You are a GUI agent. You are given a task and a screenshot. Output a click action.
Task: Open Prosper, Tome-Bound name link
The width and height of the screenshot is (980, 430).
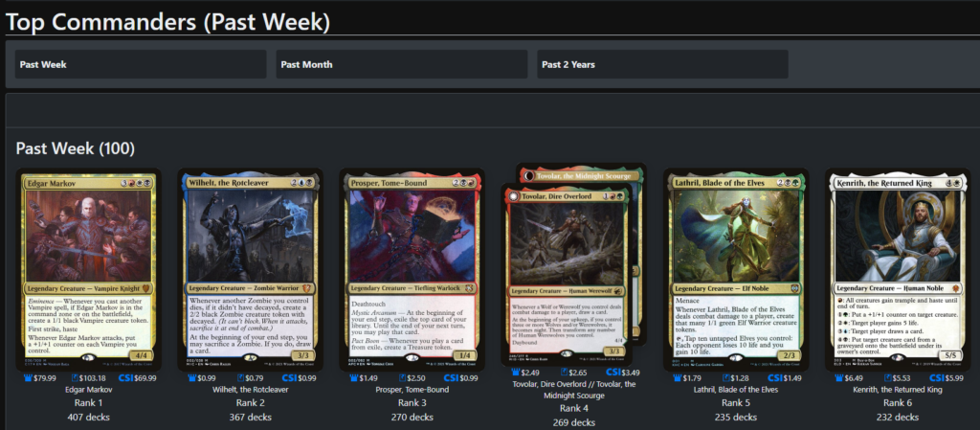[x=412, y=390]
